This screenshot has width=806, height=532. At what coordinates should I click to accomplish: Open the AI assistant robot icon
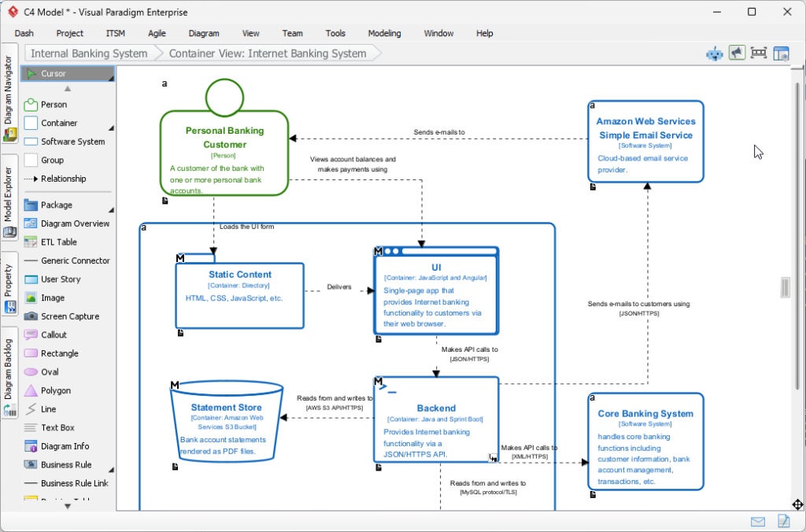pyautogui.click(x=715, y=53)
